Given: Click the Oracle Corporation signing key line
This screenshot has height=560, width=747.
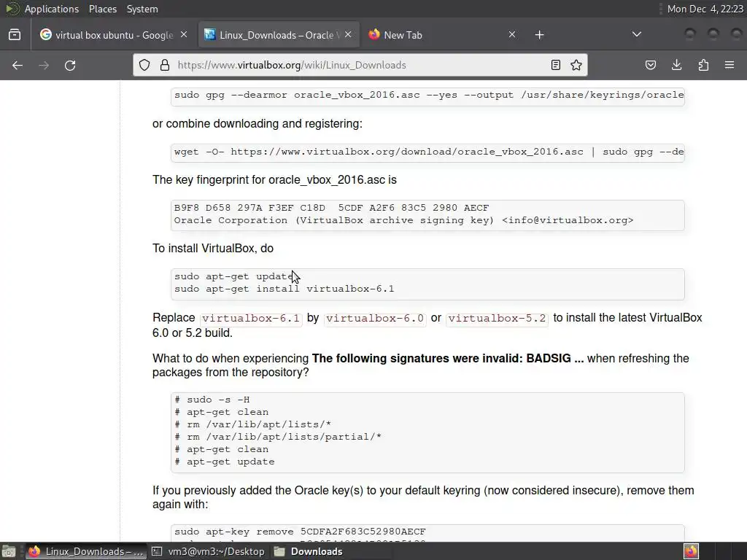Looking at the screenshot, I should pos(403,220).
